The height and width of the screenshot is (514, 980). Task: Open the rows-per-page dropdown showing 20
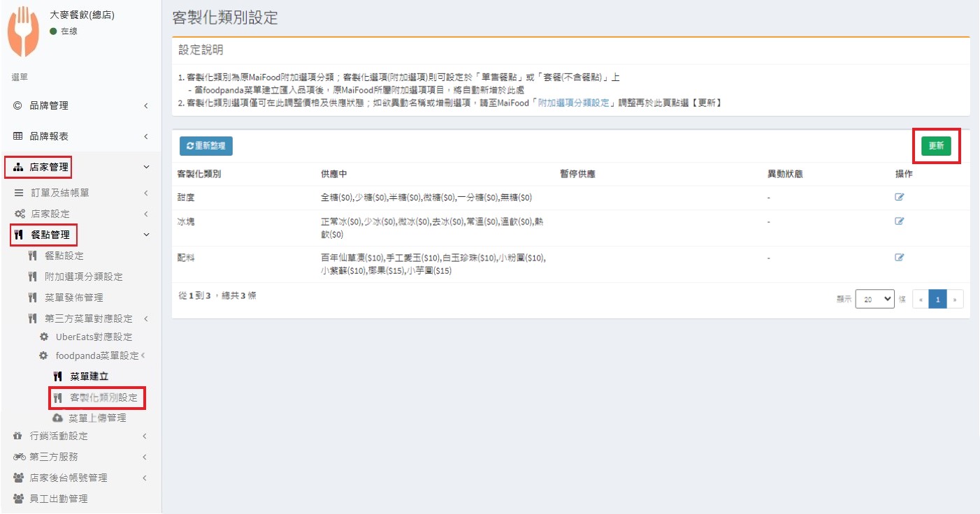875,299
